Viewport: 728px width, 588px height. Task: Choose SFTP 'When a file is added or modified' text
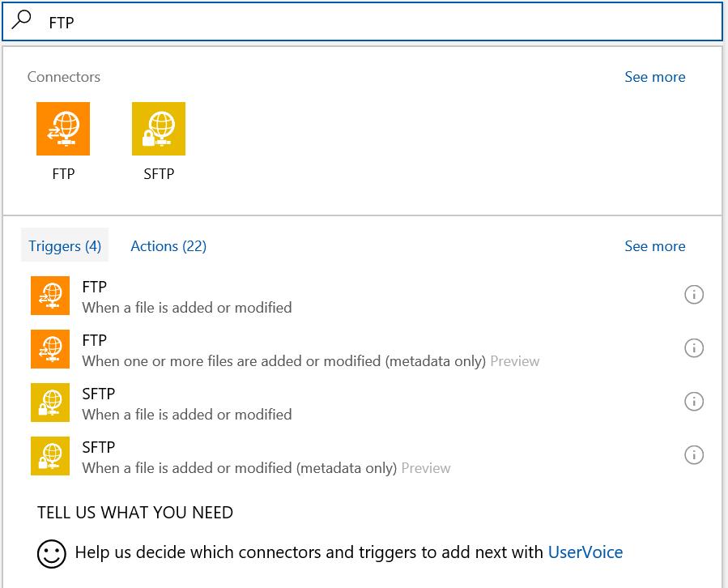click(187, 415)
